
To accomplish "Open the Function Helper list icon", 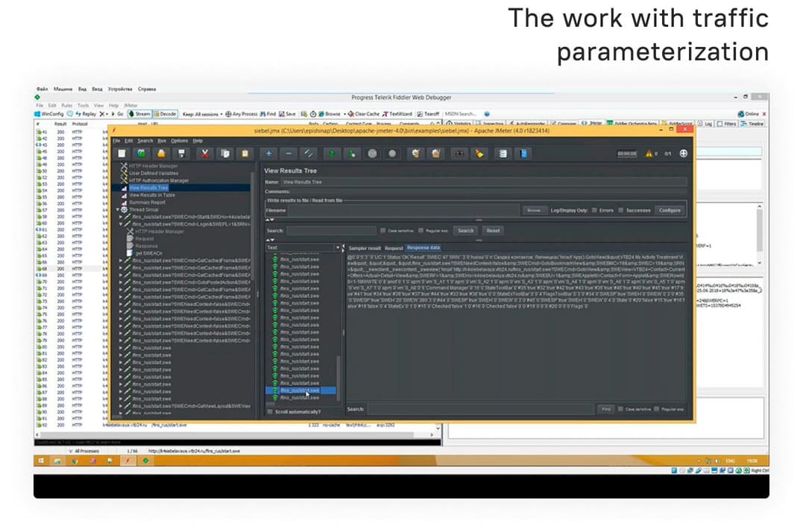I will (503, 153).
